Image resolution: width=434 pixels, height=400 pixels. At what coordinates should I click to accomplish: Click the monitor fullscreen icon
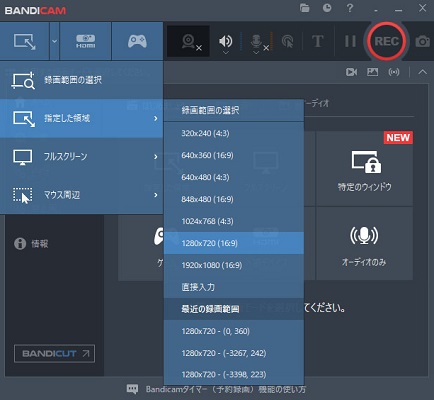[23, 157]
